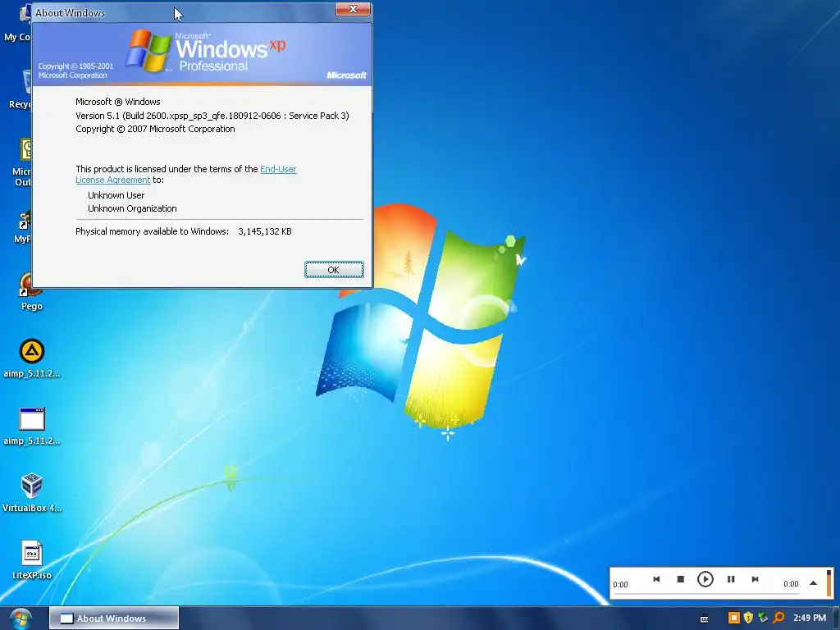Start playback with the circular play button

(705, 579)
